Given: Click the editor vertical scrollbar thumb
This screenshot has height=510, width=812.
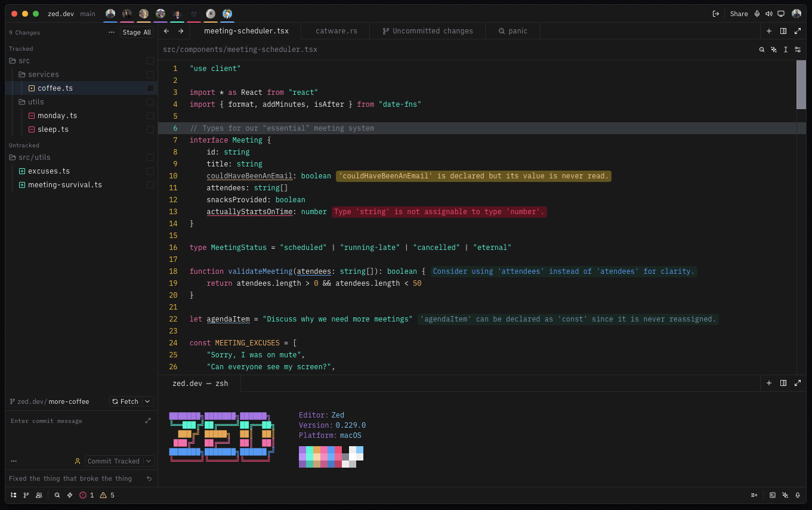Looking at the screenshot, I should [x=801, y=85].
